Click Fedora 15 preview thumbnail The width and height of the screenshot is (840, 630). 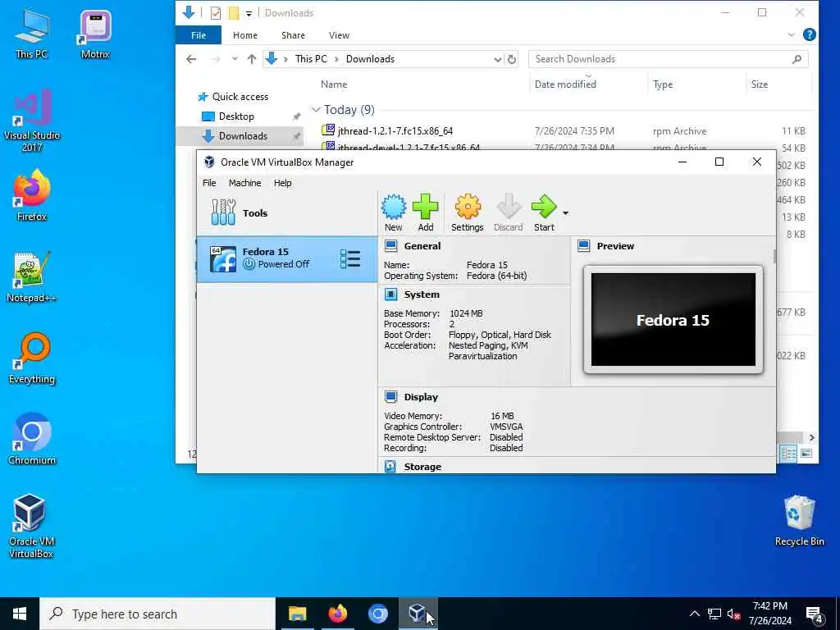(x=673, y=320)
